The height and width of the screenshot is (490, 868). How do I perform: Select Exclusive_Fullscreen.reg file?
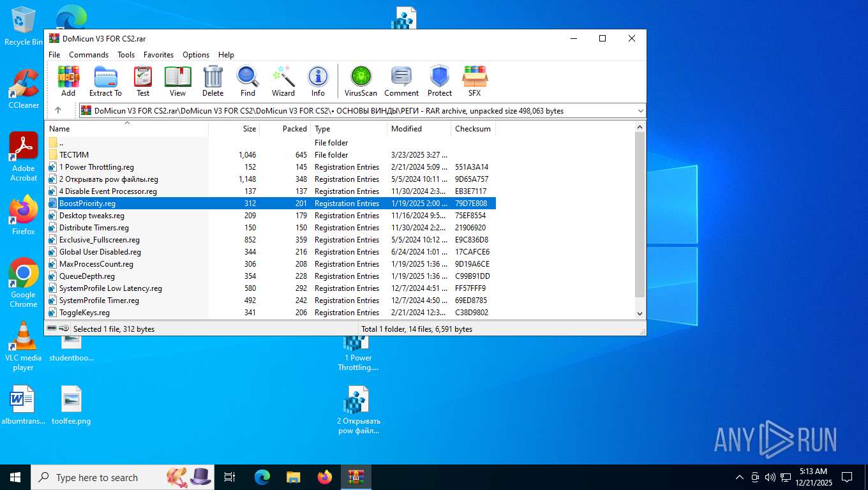click(271, 240)
